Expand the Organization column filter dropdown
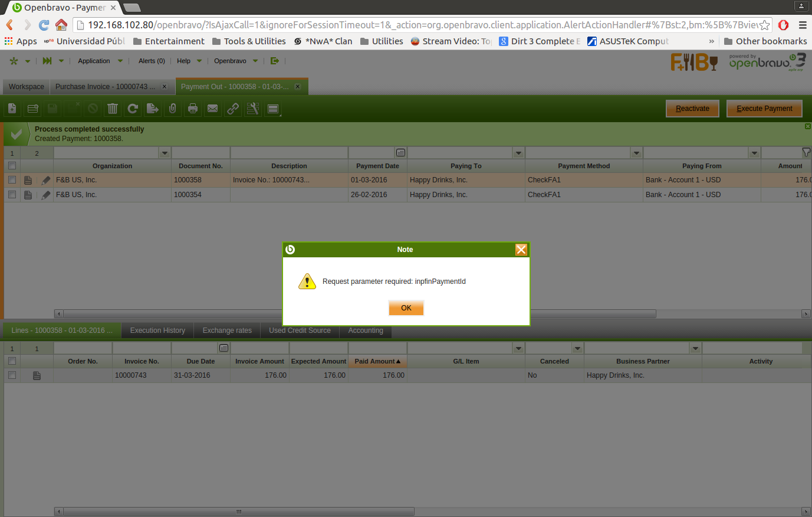This screenshot has height=517, width=812. click(x=165, y=153)
